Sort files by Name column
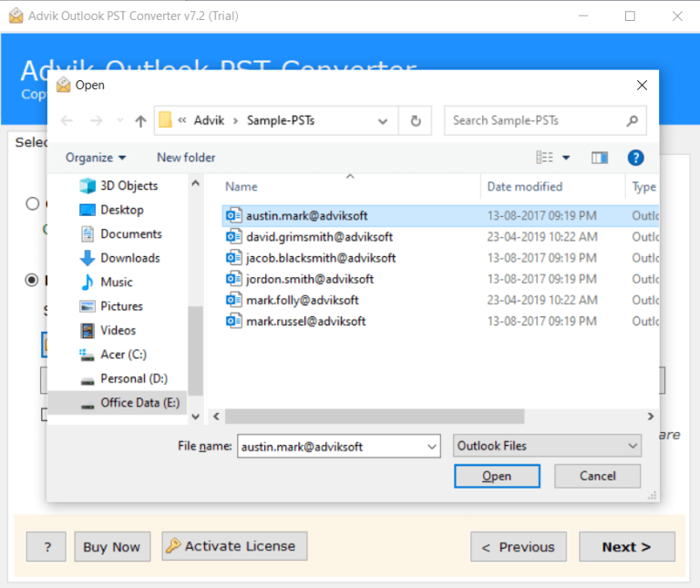 point(241,187)
